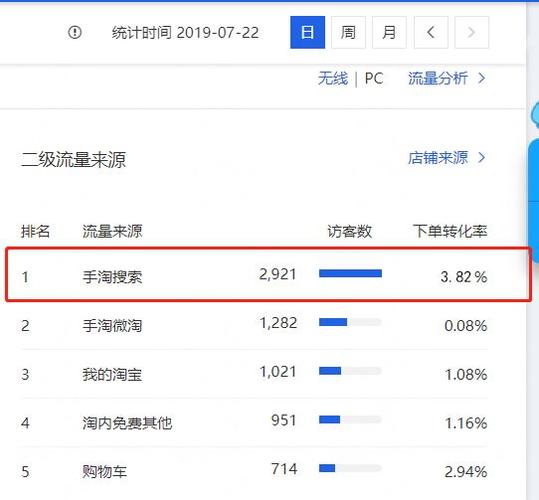Click chevron next to 流量分析
539x500 pixels.
click(x=482, y=79)
